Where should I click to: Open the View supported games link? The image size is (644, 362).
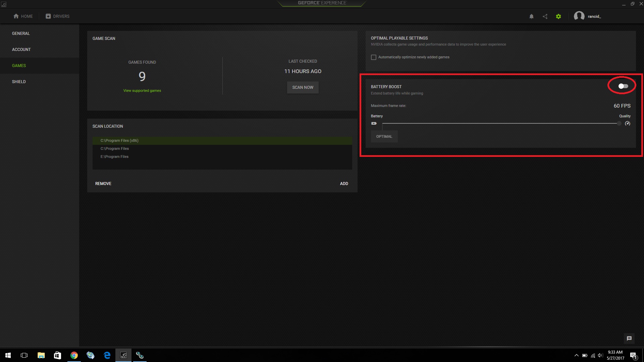142,90
